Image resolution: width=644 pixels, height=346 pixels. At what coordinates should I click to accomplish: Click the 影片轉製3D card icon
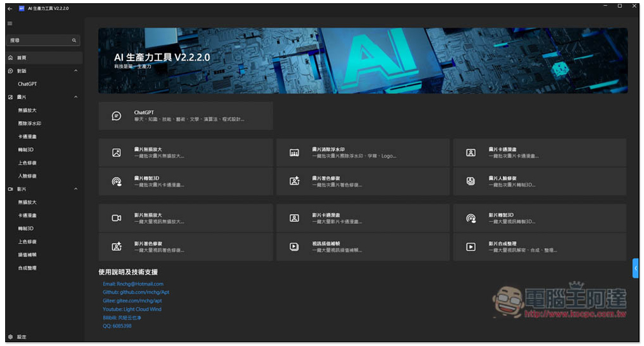click(x=471, y=218)
